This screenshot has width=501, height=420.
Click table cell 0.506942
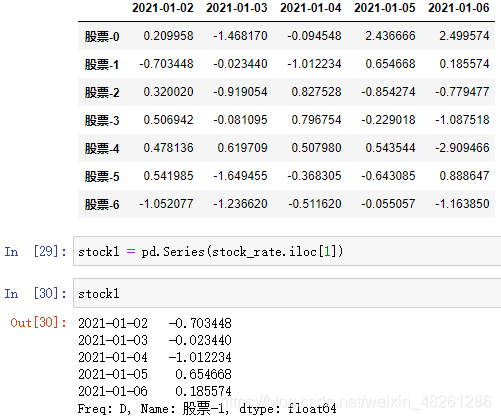[x=168, y=120]
